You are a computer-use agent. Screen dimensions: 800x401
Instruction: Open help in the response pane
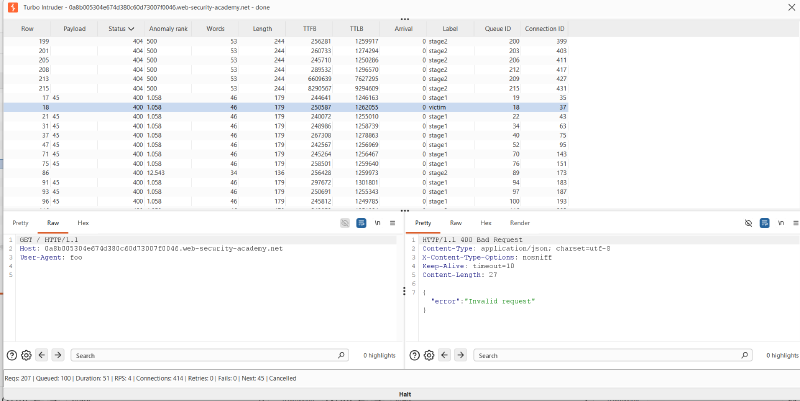click(x=415, y=355)
